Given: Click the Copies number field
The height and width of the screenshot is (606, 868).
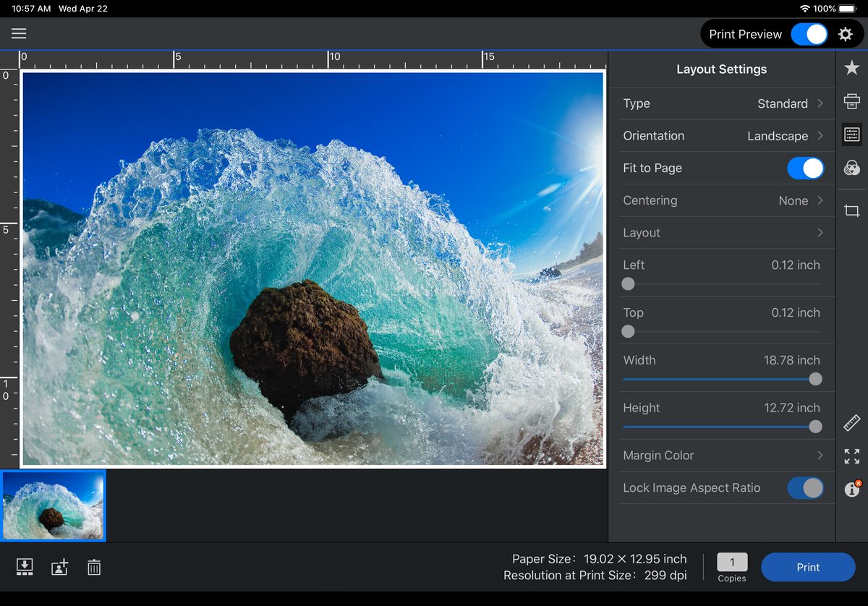Looking at the screenshot, I should [x=732, y=563].
